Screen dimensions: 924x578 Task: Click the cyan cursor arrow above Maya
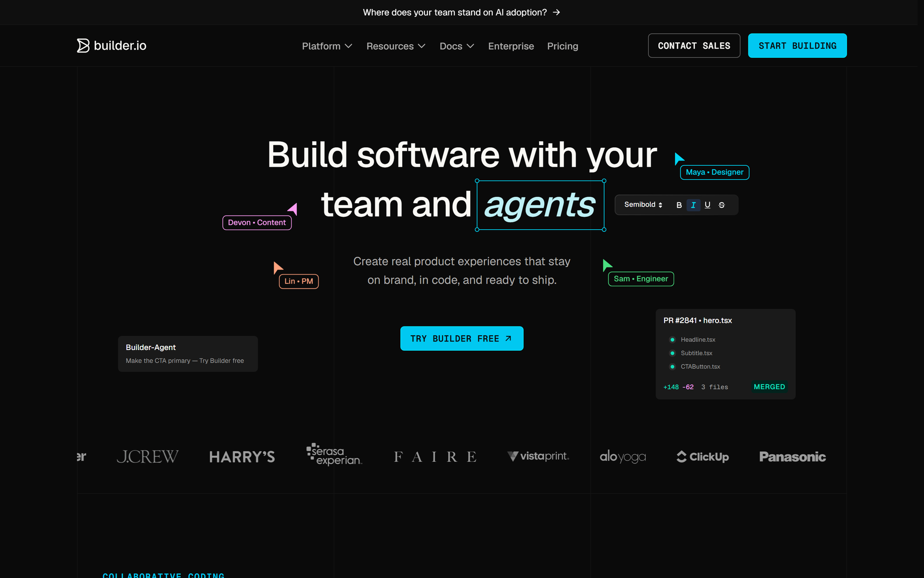click(679, 158)
